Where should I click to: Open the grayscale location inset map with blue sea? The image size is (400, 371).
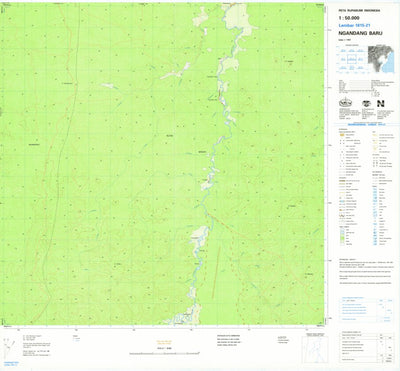pyautogui.click(x=381, y=59)
